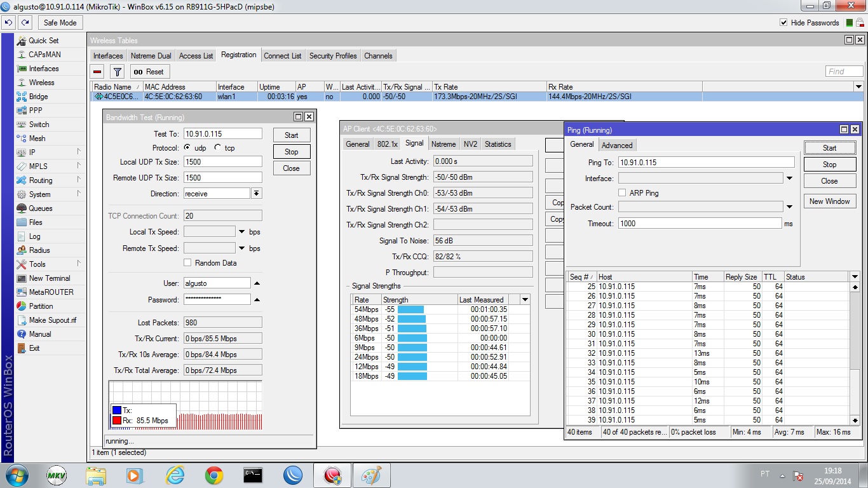Image resolution: width=868 pixels, height=488 pixels.
Task: Open New Terminal from the sidebar
Action: point(49,278)
